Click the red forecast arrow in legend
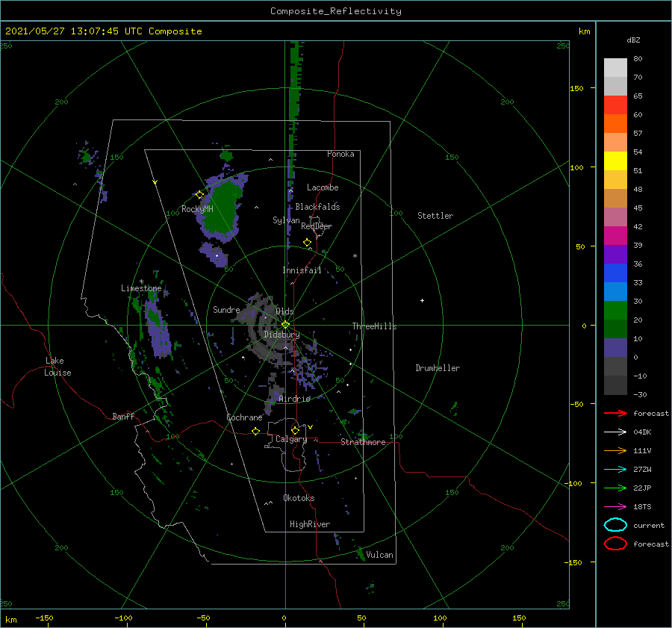 click(x=615, y=413)
